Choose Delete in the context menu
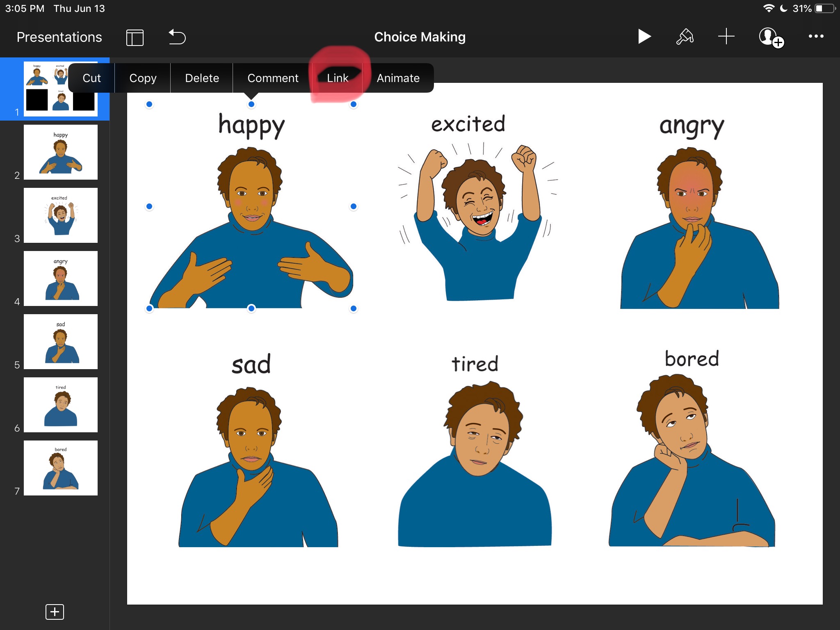Image resolution: width=840 pixels, height=630 pixels. 202,78
